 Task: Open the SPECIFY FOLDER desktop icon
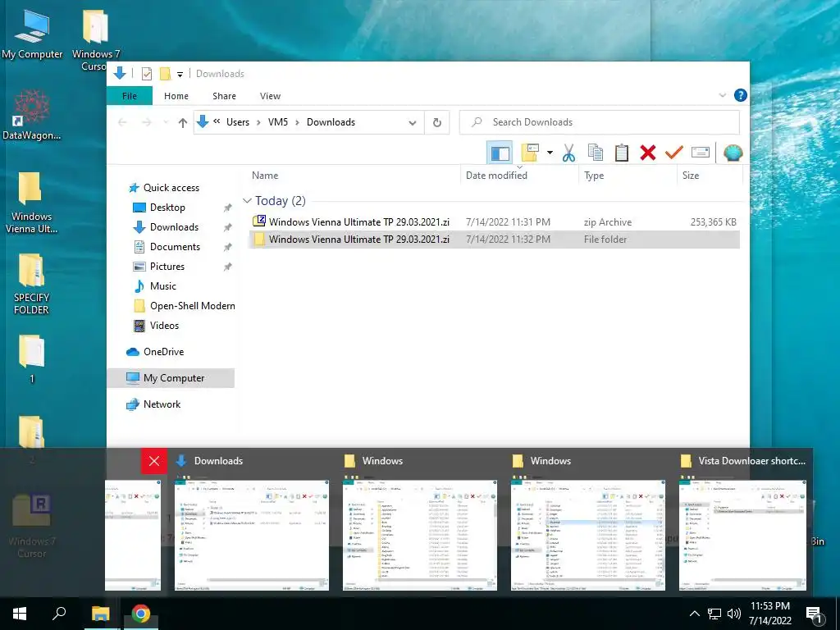pos(32,283)
